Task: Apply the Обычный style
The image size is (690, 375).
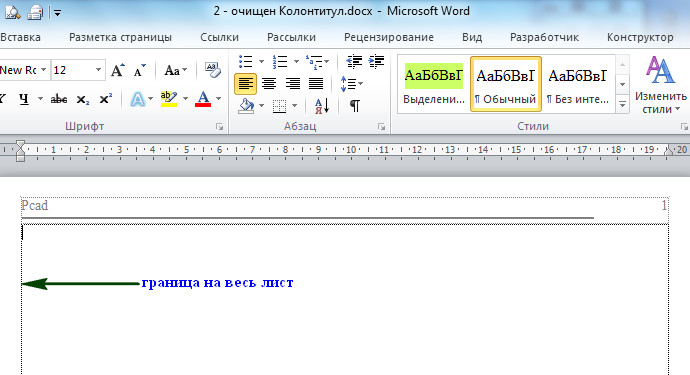Action: [x=506, y=85]
